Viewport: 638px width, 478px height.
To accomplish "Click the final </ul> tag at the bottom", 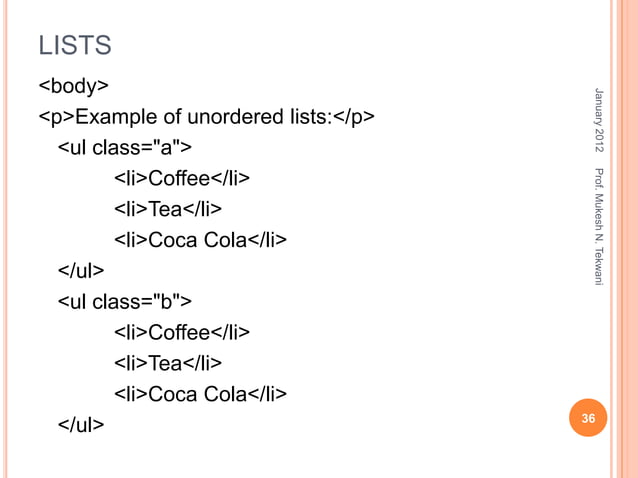I will pyautogui.click(x=80, y=424).
